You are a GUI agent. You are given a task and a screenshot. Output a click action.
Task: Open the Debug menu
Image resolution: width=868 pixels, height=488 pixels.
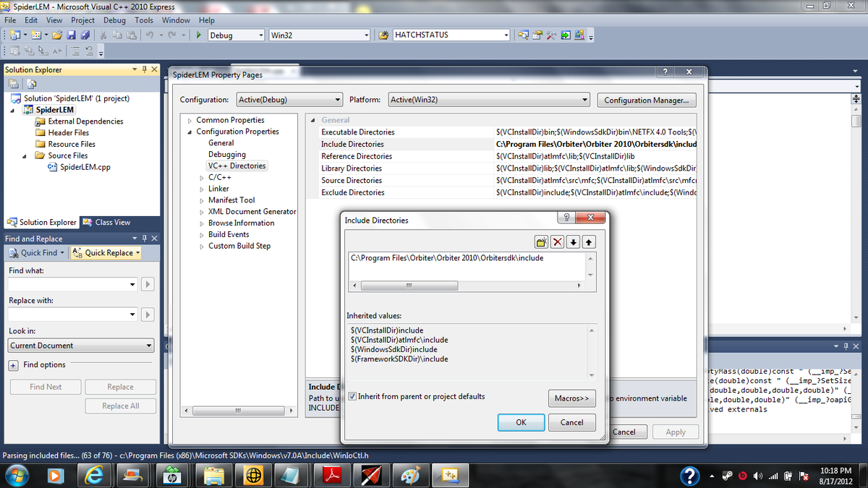click(x=114, y=20)
